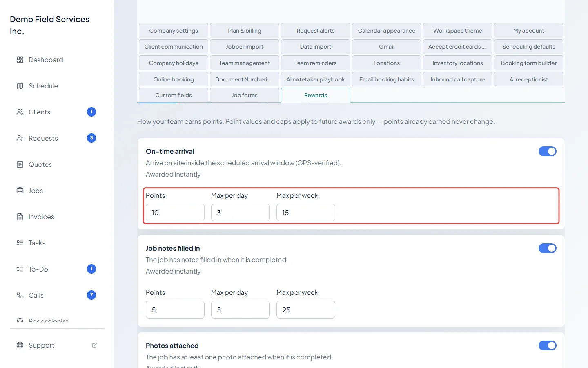Click the Jobs briefcase icon
This screenshot has height=368, width=588.
20,191
